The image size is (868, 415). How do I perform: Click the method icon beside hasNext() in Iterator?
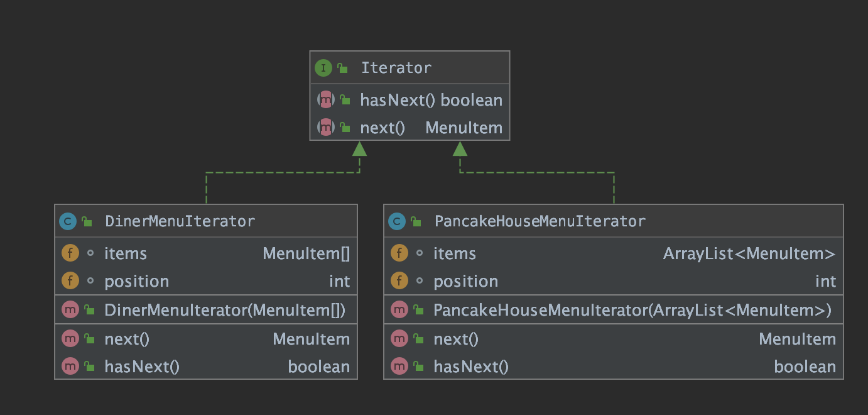(x=324, y=99)
